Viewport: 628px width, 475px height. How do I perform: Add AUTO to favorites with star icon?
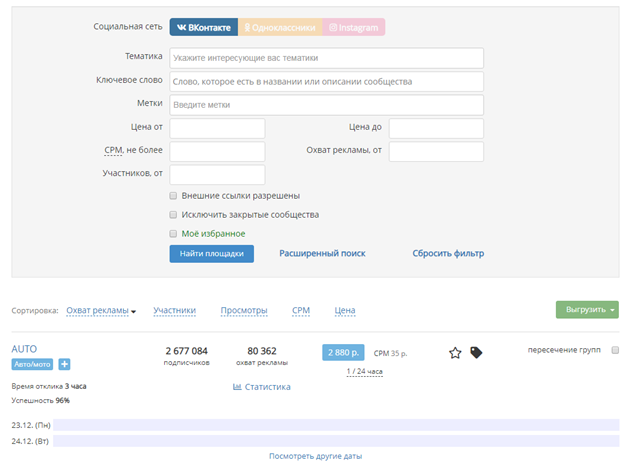pyautogui.click(x=455, y=353)
